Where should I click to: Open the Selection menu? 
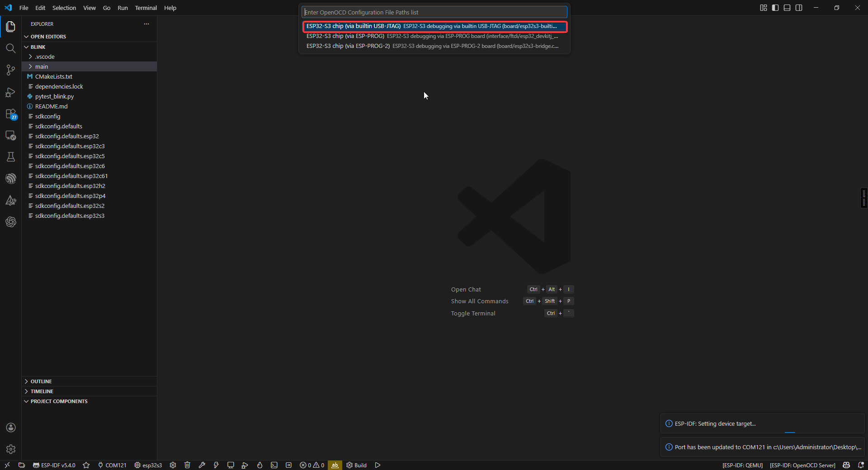[x=64, y=8]
